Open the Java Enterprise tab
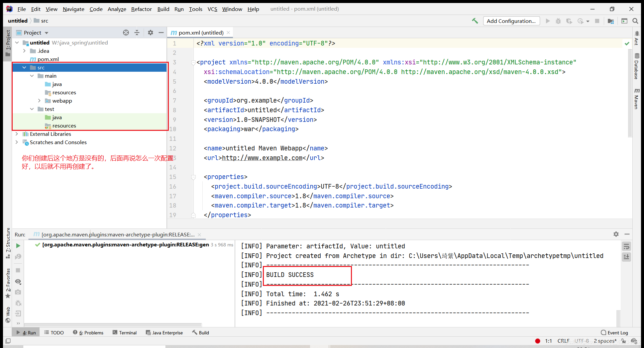Viewport: 644px width, 348px height. coord(164,332)
